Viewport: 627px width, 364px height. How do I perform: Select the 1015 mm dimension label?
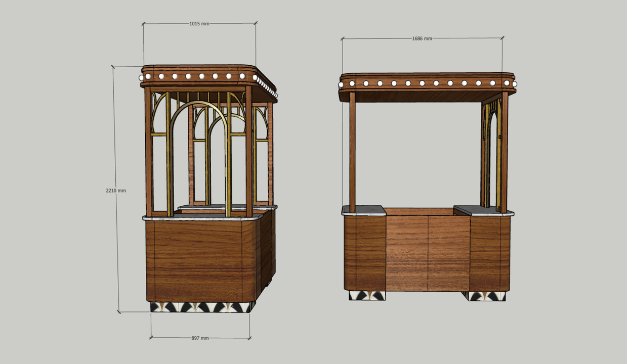point(199,23)
